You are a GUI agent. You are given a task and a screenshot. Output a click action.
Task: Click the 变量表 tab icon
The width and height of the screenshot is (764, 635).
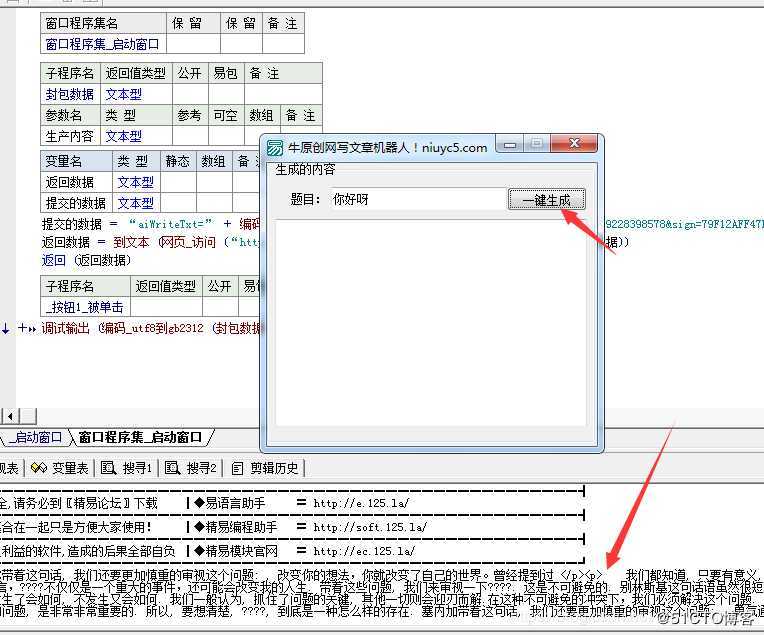[38, 468]
